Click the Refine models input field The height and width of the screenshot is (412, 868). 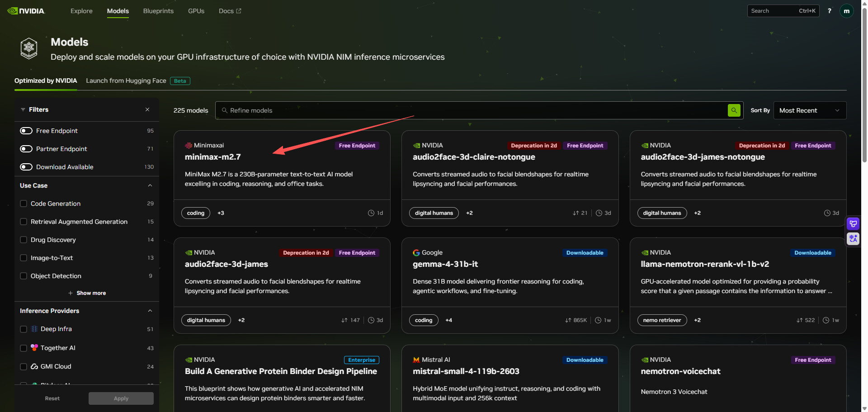pyautogui.click(x=472, y=110)
